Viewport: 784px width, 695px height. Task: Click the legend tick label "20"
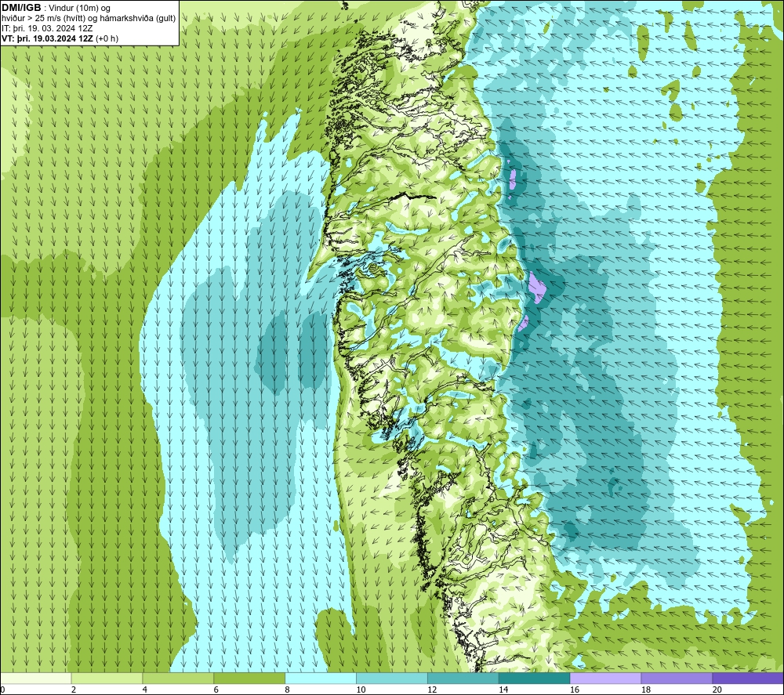(717, 690)
